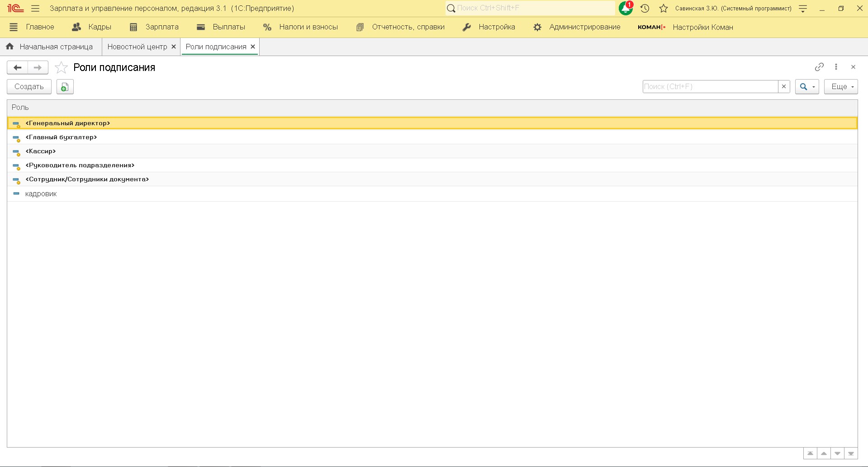The height and width of the screenshot is (467, 868).
Task: Open the three-dot form options menu
Action: 836,67
